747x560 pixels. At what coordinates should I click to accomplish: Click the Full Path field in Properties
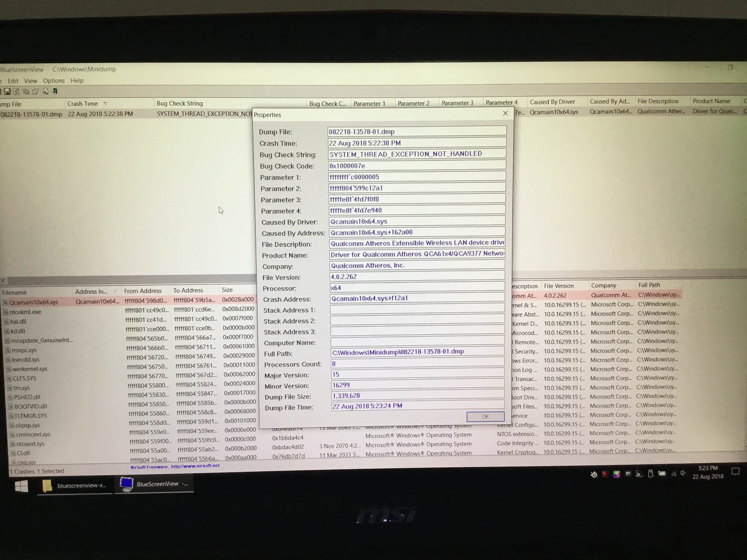pyautogui.click(x=417, y=351)
